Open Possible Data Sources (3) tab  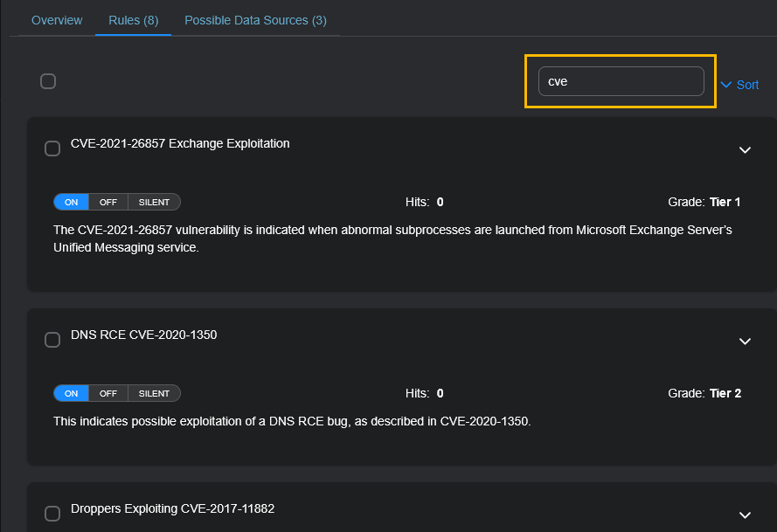(255, 20)
